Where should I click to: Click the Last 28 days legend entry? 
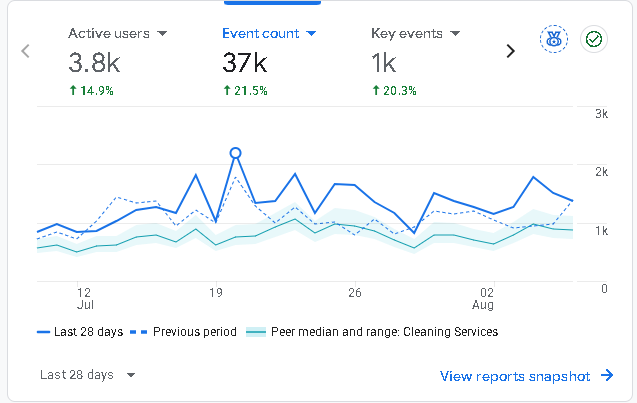click(80, 332)
